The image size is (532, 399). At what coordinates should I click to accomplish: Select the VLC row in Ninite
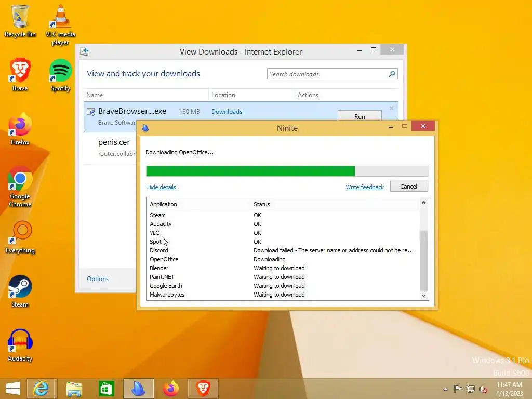[x=283, y=233]
